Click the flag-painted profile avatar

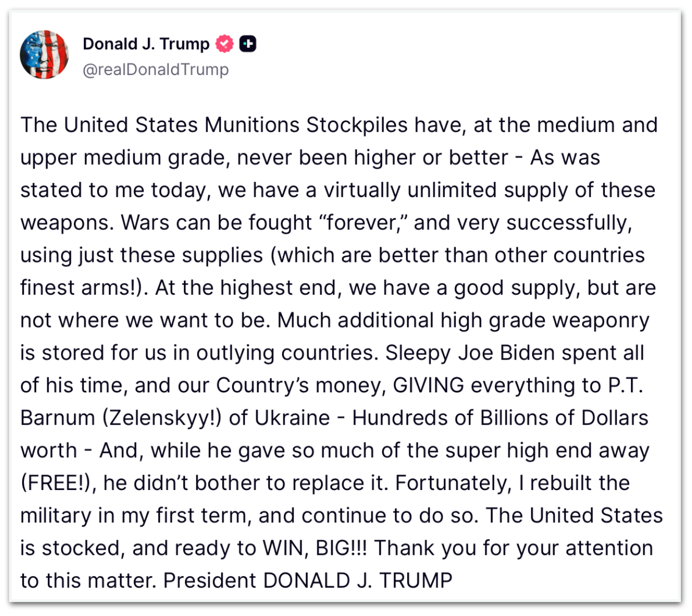(x=44, y=54)
